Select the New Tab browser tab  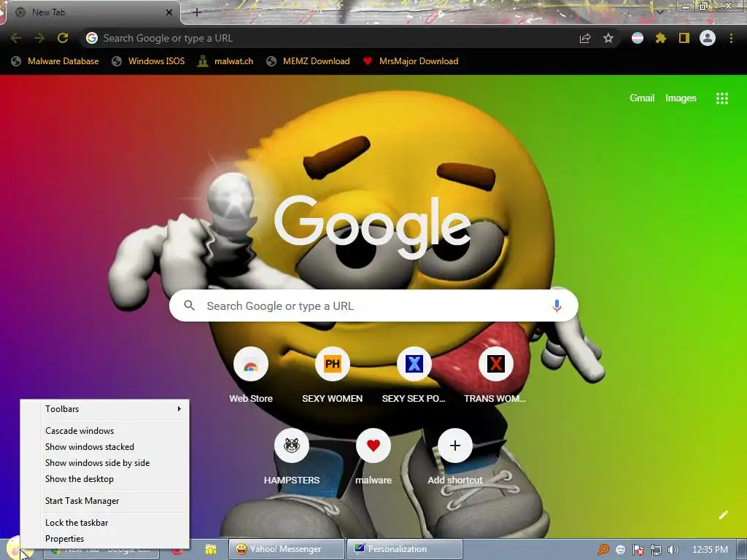tap(93, 12)
